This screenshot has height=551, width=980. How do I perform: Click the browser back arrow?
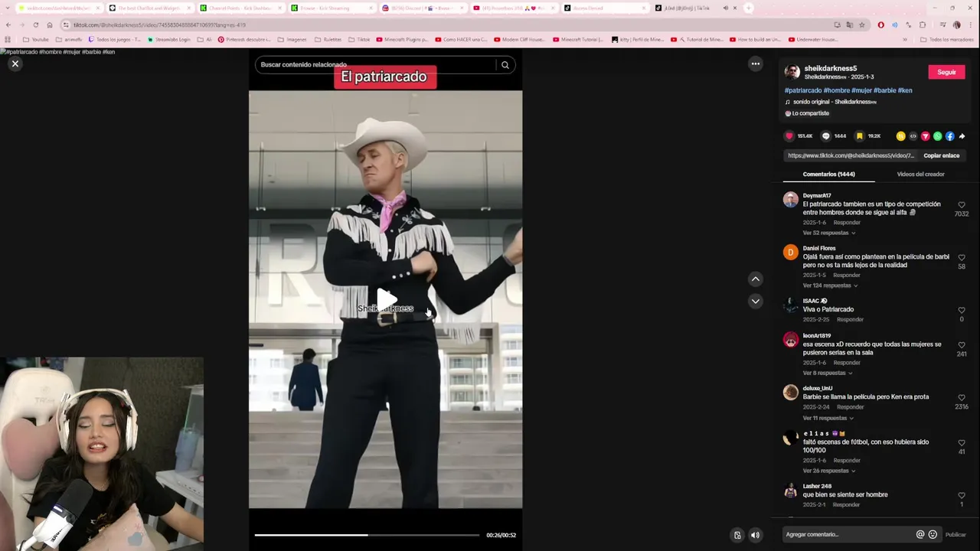pyautogui.click(x=8, y=25)
